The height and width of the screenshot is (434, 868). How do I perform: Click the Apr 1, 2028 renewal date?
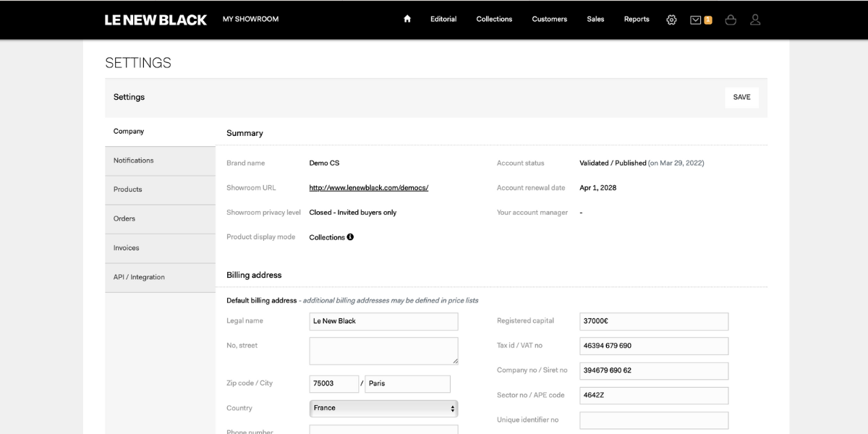click(598, 188)
